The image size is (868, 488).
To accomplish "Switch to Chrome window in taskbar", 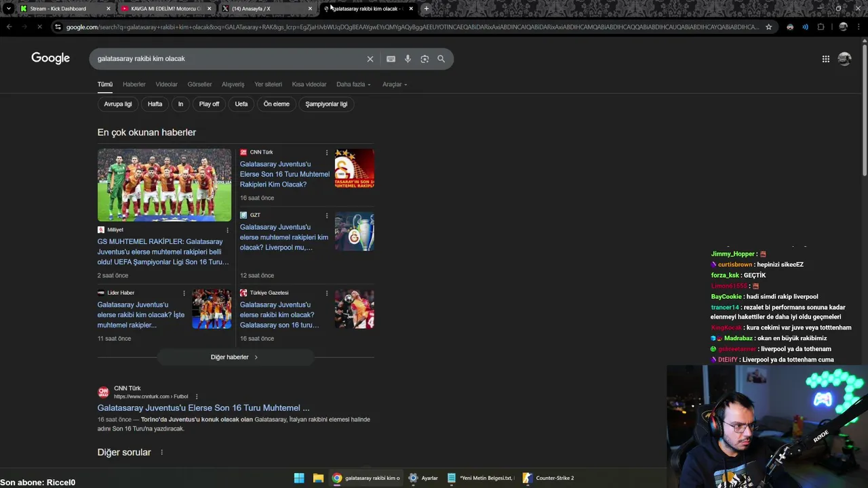I will pyautogui.click(x=366, y=479).
